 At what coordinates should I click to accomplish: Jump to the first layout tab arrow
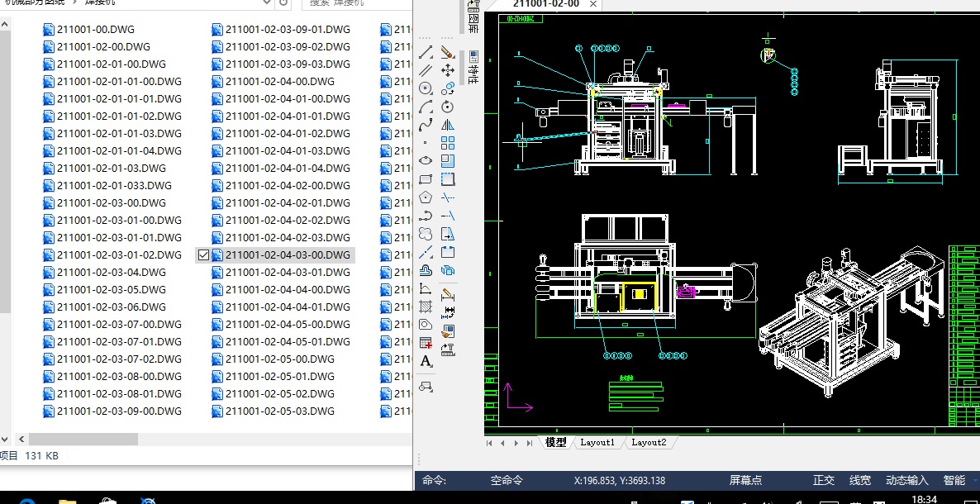click(489, 443)
